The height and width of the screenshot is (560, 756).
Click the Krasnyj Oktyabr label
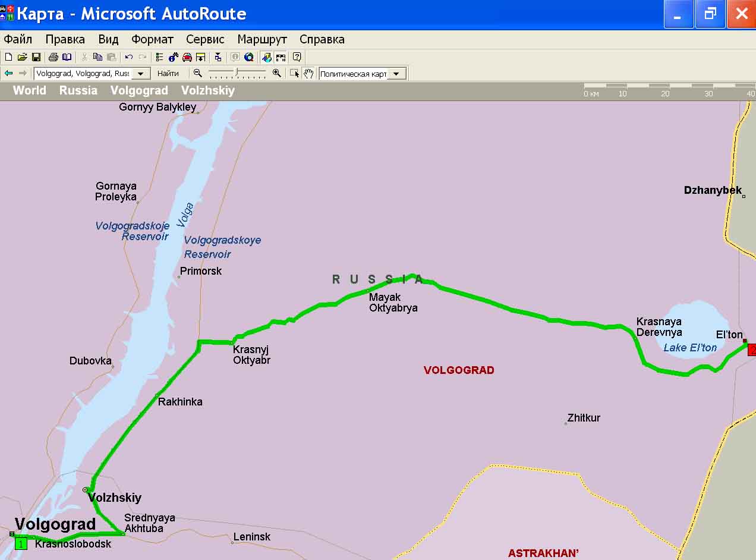click(x=252, y=354)
